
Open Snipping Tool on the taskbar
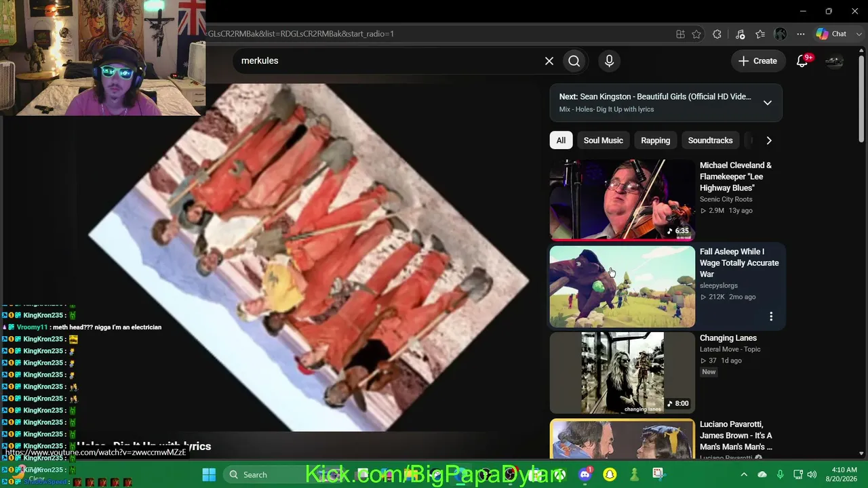[658, 474]
